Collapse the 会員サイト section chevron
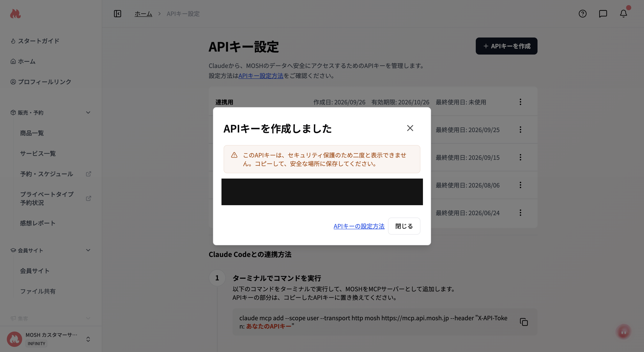 tap(88, 250)
